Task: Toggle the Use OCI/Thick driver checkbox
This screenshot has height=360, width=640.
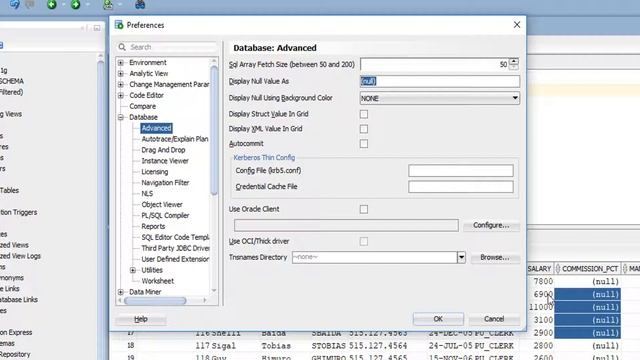Action: (x=364, y=242)
